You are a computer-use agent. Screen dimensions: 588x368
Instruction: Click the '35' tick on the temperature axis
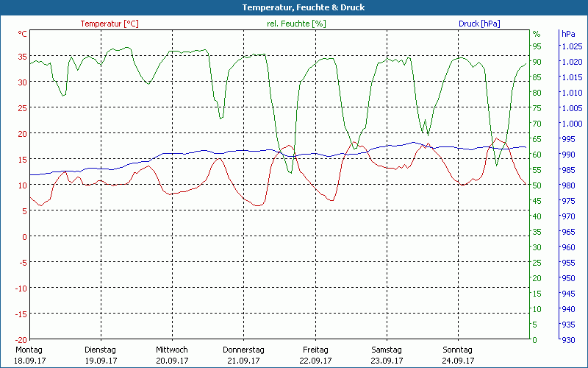[23, 57]
